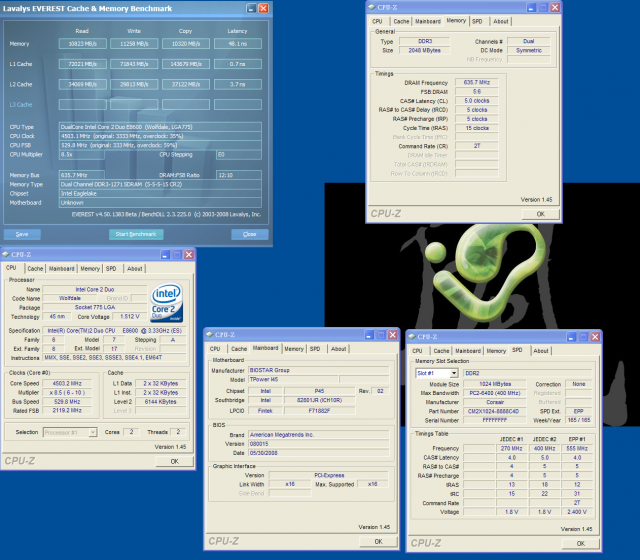Open Memory tab in CPU-Z CPU window
Image resolution: width=640 pixels, height=560 pixels.
(x=90, y=269)
